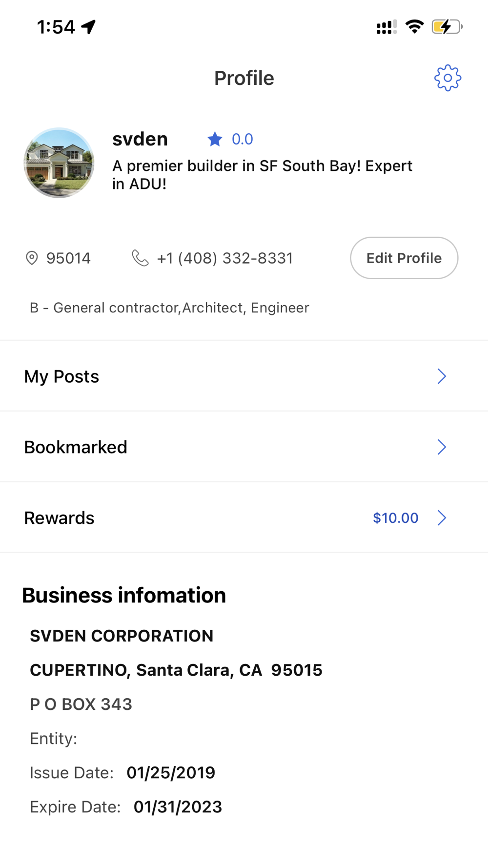This screenshot has height=868, width=488.
Task: Expand My Posts with its chevron
Action: (442, 376)
